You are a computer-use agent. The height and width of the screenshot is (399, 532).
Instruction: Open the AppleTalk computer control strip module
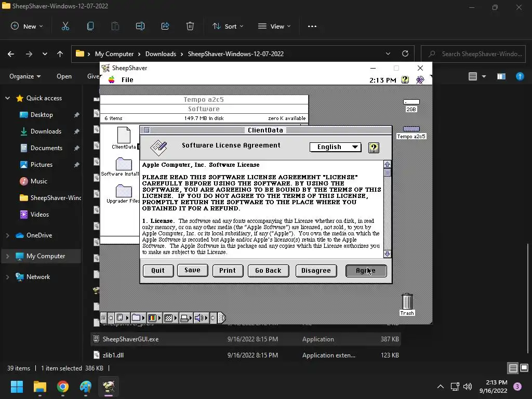click(122, 318)
